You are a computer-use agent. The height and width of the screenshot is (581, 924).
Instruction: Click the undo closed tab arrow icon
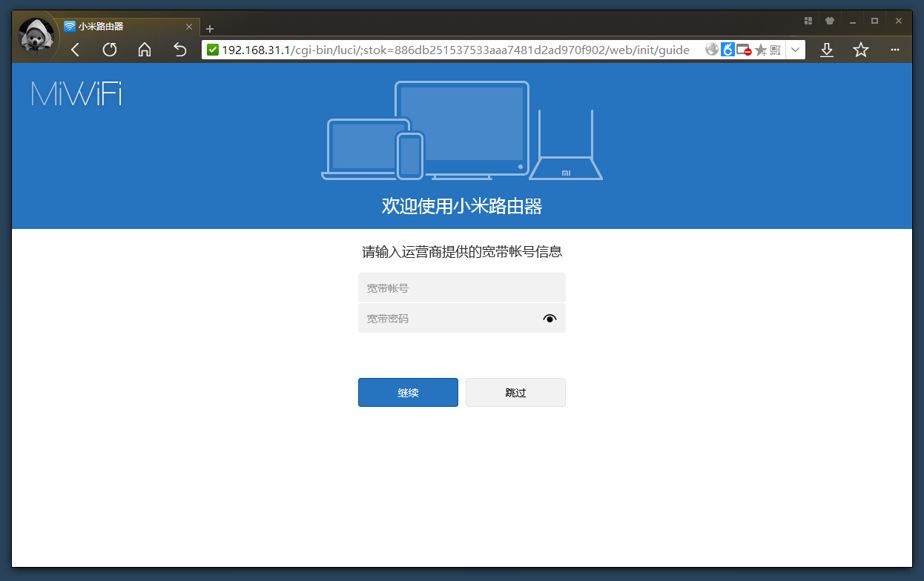[x=179, y=50]
